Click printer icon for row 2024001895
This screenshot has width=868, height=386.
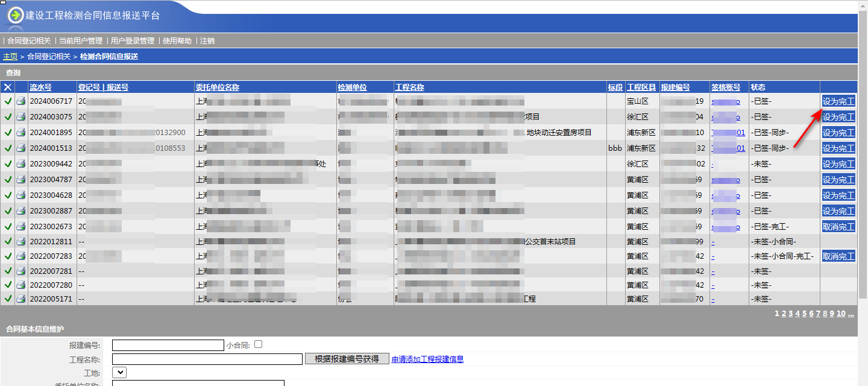(21, 133)
